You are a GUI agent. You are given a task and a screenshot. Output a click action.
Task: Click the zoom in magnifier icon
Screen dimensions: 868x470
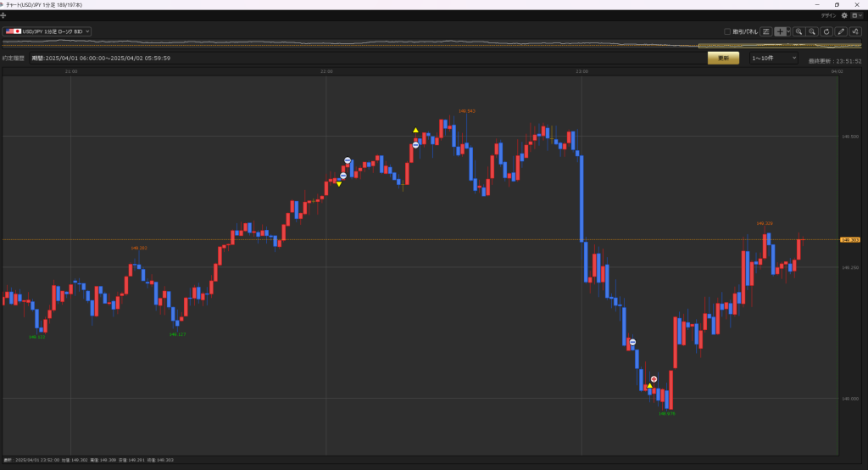[798, 31]
